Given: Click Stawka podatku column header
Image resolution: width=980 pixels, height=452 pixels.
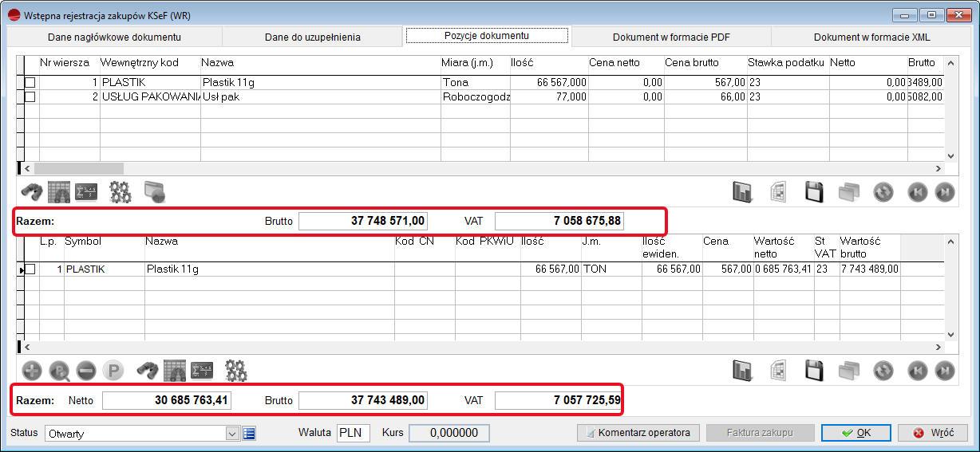Looking at the screenshot, I should coord(788,62).
